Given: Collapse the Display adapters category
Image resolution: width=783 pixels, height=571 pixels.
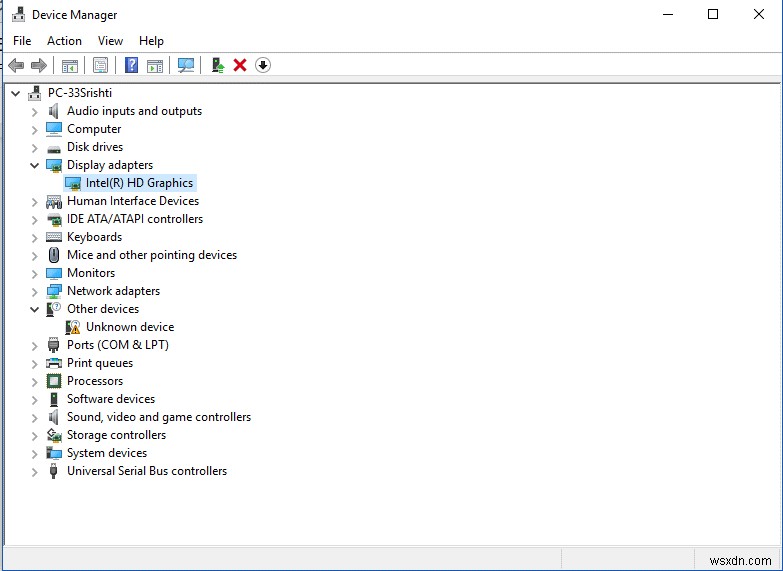Looking at the screenshot, I should pyautogui.click(x=34, y=165).
